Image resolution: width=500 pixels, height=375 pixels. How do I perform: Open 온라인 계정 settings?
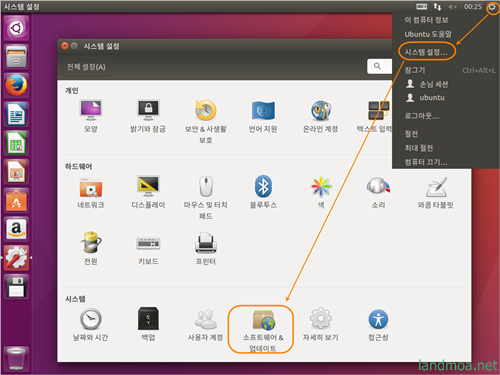(321, 116)
